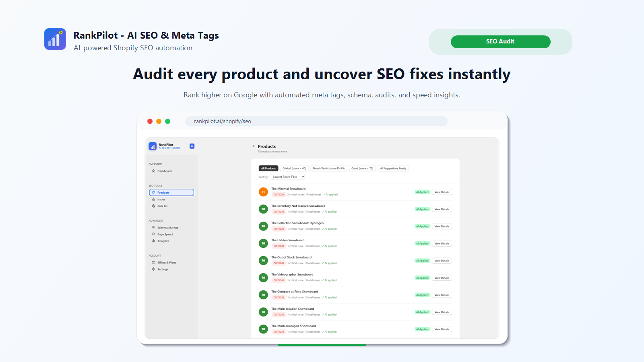The image size is (644, 362).
Task: Click the Dashboard home icon
Action: point(153,171)
